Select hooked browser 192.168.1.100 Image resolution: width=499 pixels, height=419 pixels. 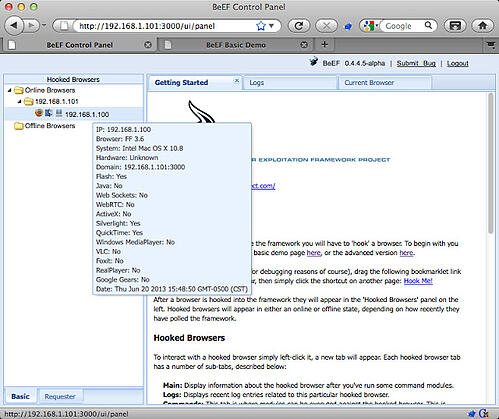pyautogui.click(x=87, y=114)
